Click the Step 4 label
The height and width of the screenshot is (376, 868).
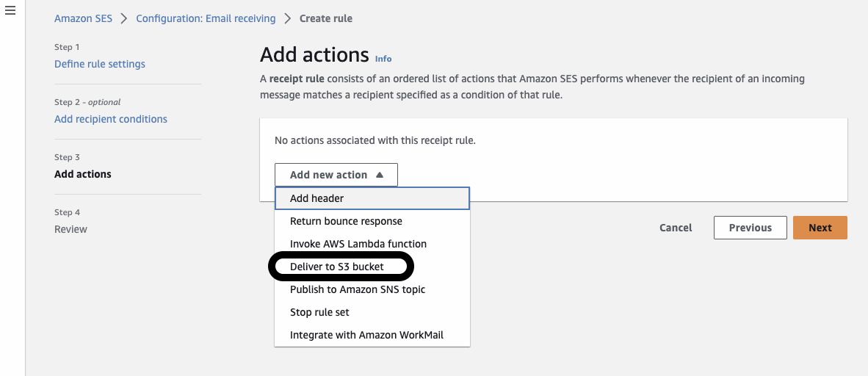tap(68, 213)
